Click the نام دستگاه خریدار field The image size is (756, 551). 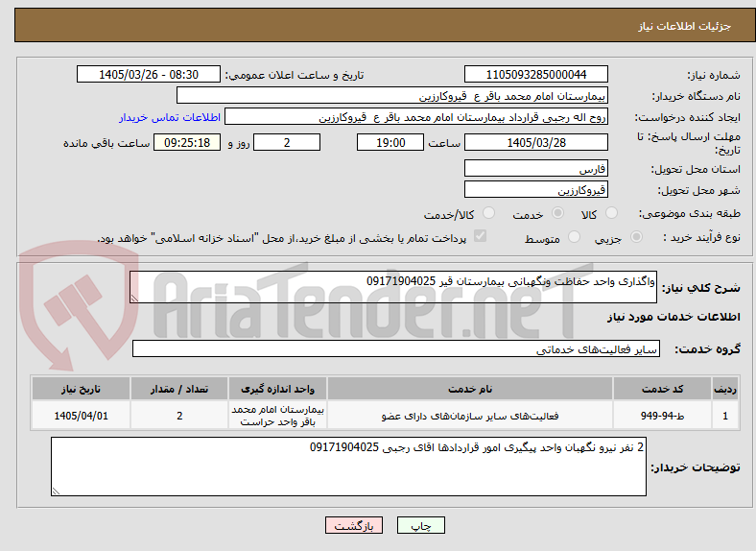click(x=392, y=96)
